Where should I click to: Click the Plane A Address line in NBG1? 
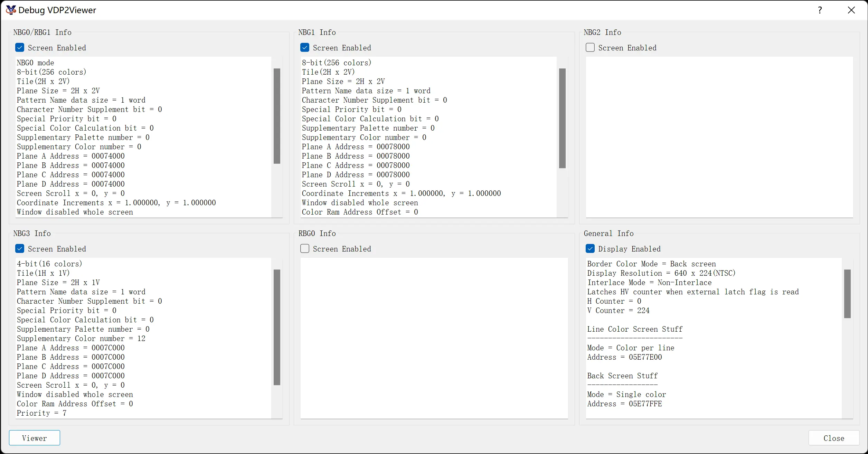[x=356, y=147]
